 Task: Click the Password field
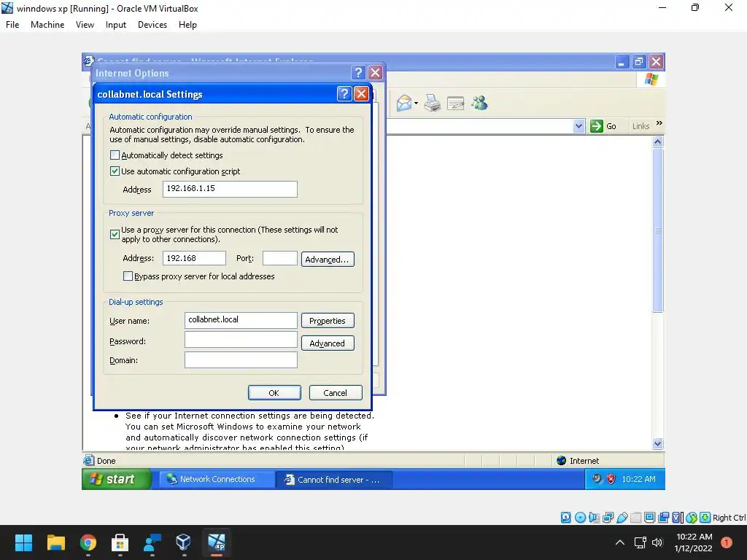(241, 340)
